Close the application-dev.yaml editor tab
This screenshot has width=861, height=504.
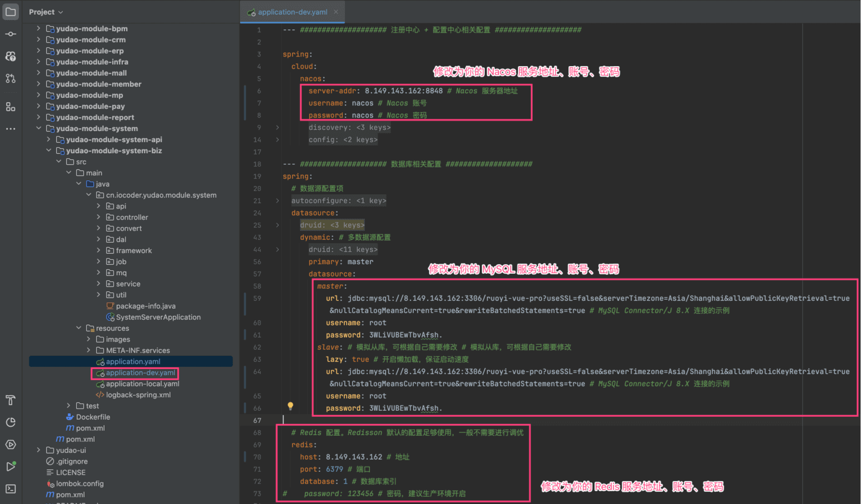point(336,12)
